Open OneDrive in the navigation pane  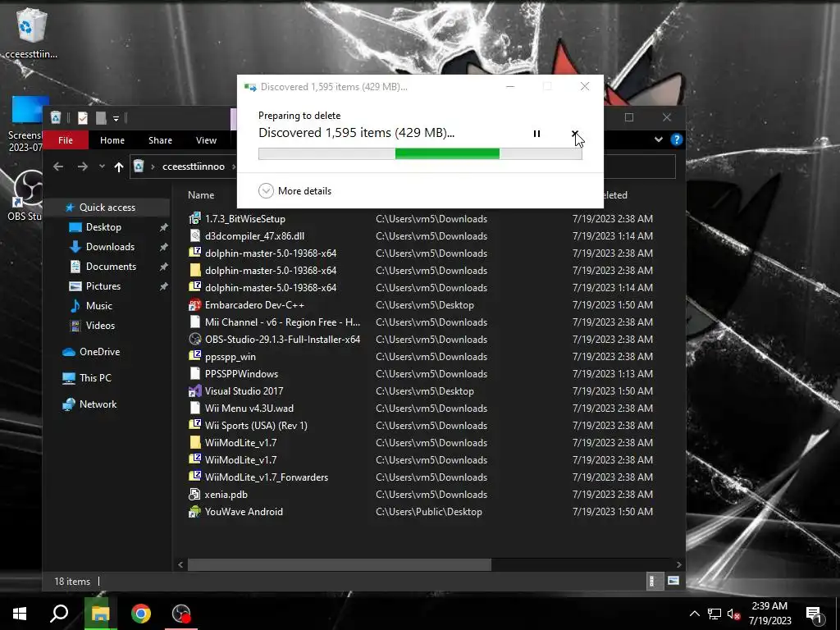[99, 351]
